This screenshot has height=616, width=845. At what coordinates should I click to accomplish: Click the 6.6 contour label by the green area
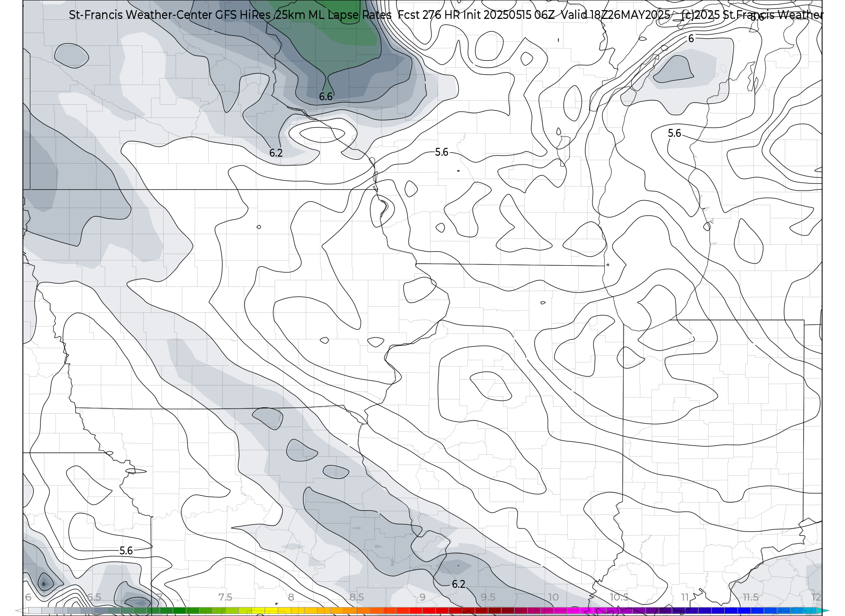coord(326,97)
